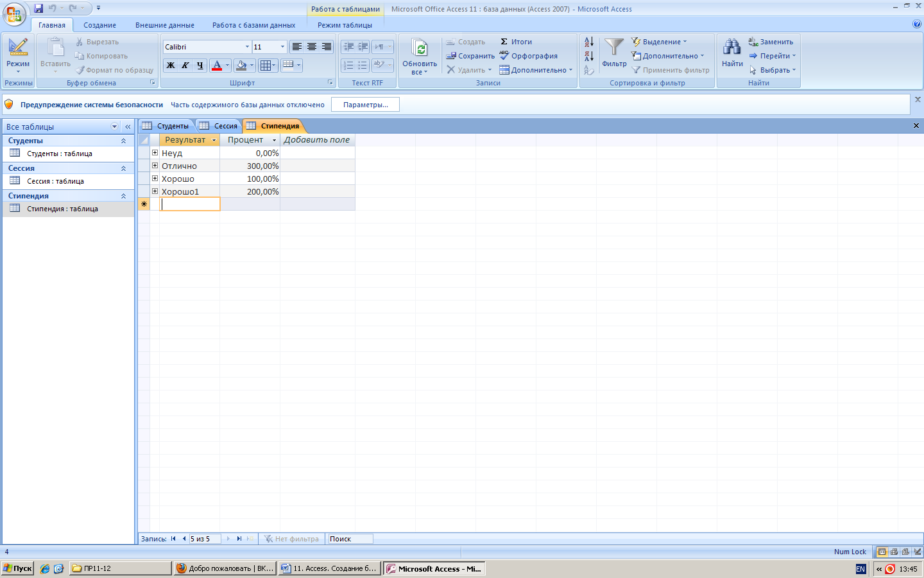The image size is (924, 578).
Task: Expand subdatasheet for Неуд row
Action: [x=155, y=153]
